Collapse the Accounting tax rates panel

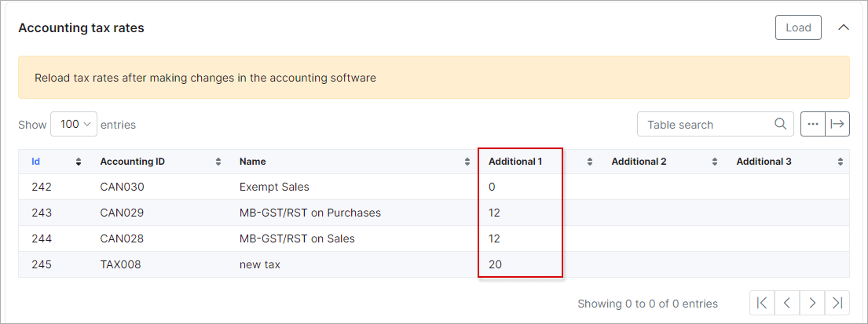(x=844, y=27)
